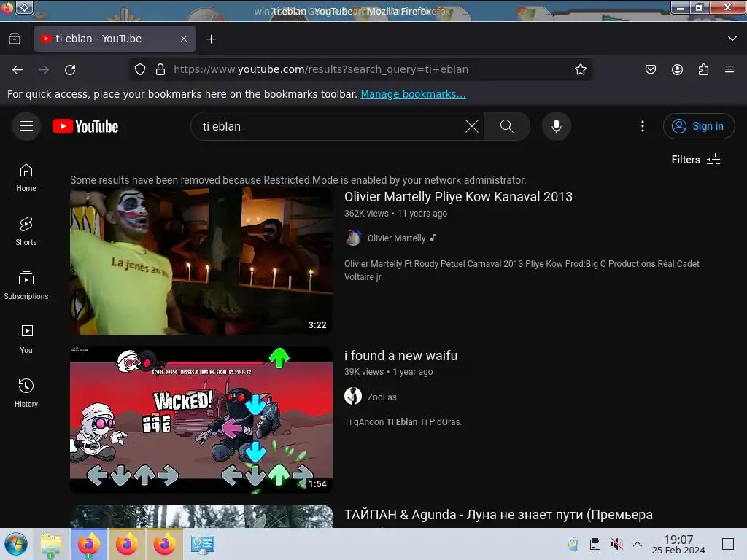This screenshot has height=560, width=747.
Task: Open Firefox tracking protection shield
Action: pos(139,69)
